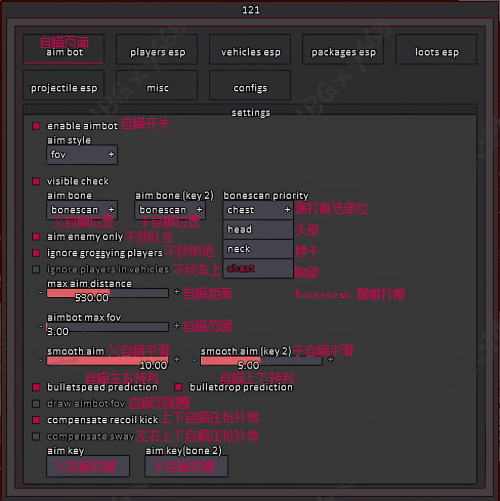Click minus icon next to aimbot max fov
The image size is (500, 501).
coord(40,326)
